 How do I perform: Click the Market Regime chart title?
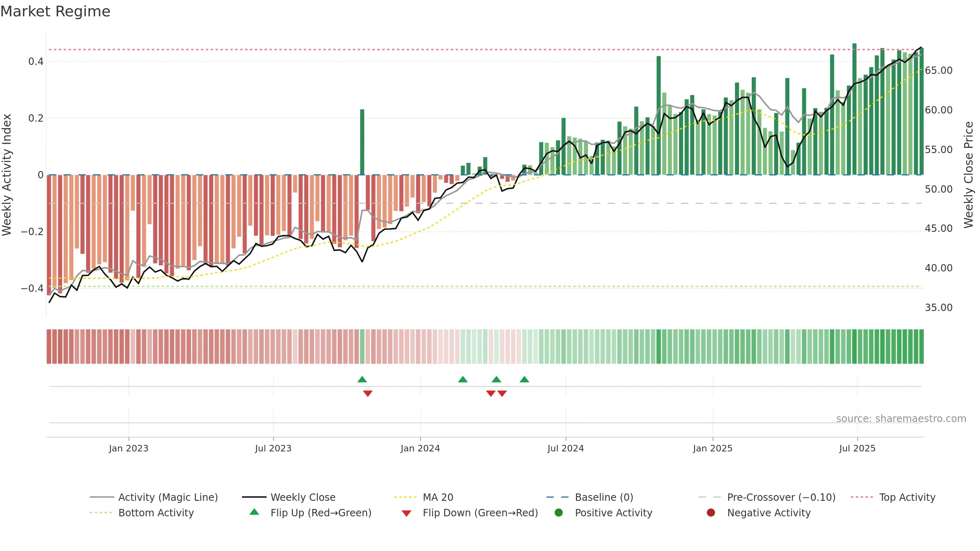pos(55,11)
